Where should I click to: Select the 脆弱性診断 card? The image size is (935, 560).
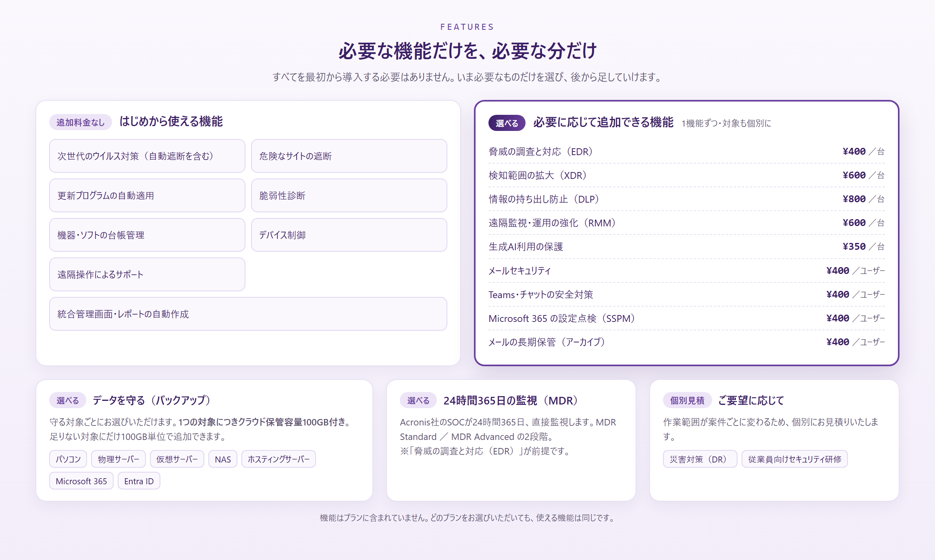pos(349,195)
